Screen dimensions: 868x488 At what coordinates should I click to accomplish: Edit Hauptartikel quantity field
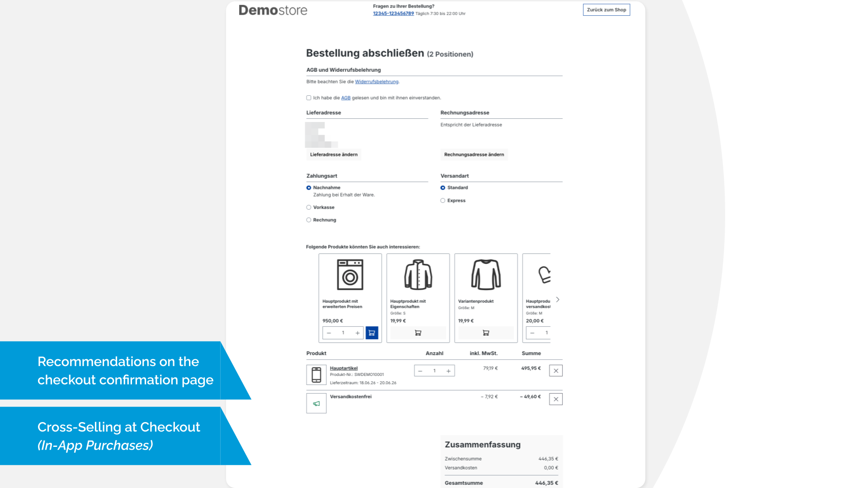[x=434, y=371]
